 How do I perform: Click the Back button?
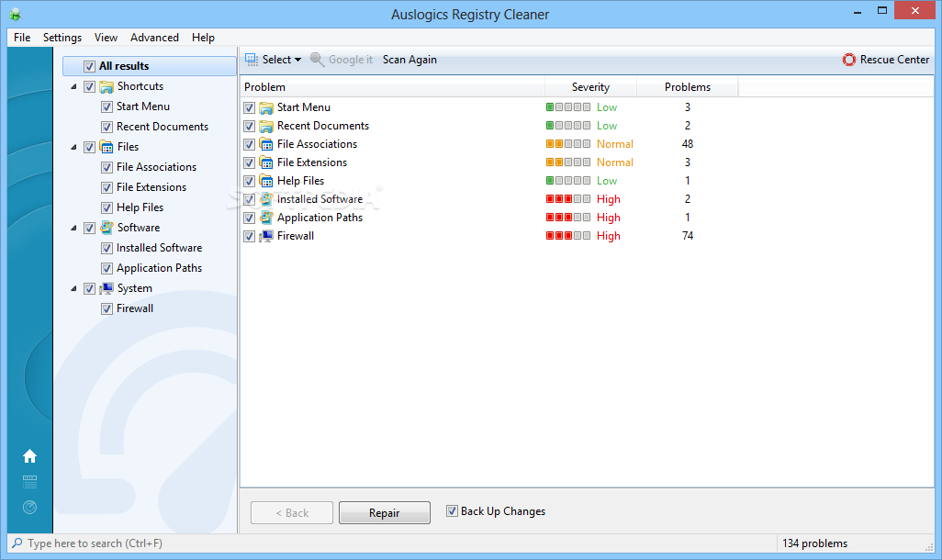coord(292,512)
